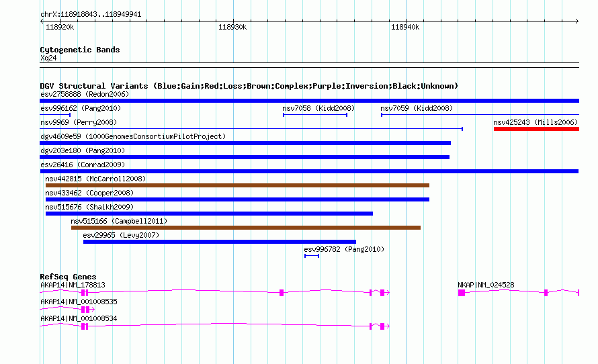The image size is (598, 364).
Task: Click the 118930k ruler tick label
Action: tap(232, 27)
